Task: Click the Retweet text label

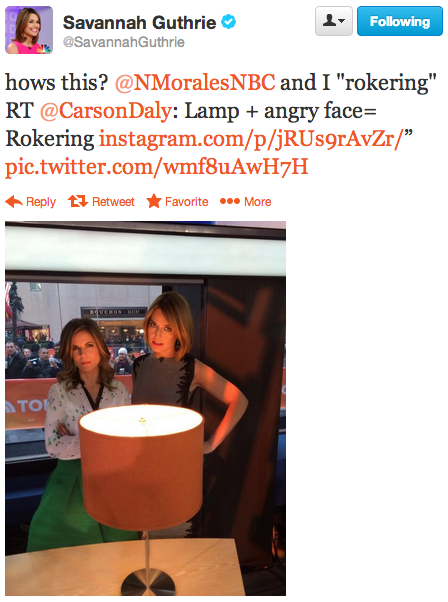Action: click(x=113, y=202)
